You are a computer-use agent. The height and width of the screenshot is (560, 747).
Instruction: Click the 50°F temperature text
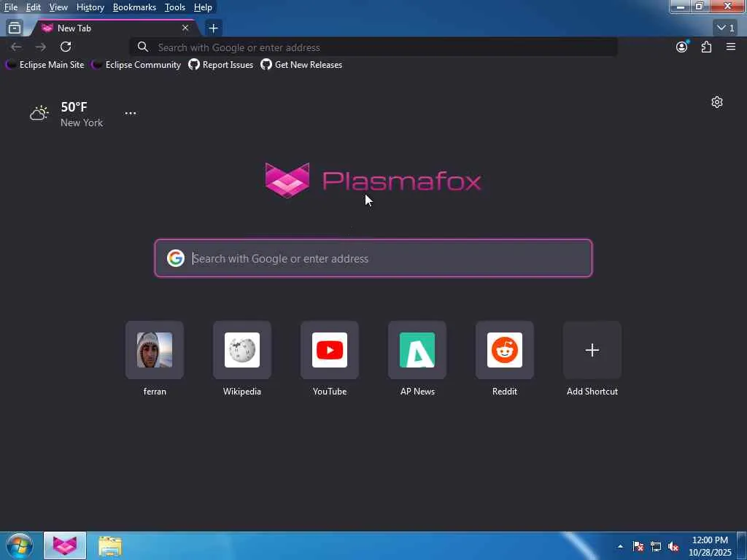pos(74,106)
